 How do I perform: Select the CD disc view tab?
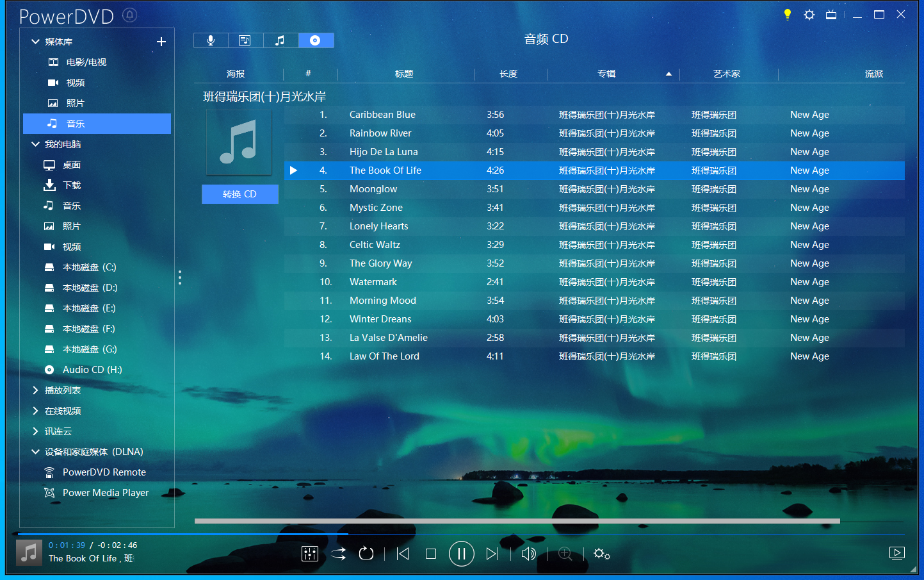pos(316,40)
